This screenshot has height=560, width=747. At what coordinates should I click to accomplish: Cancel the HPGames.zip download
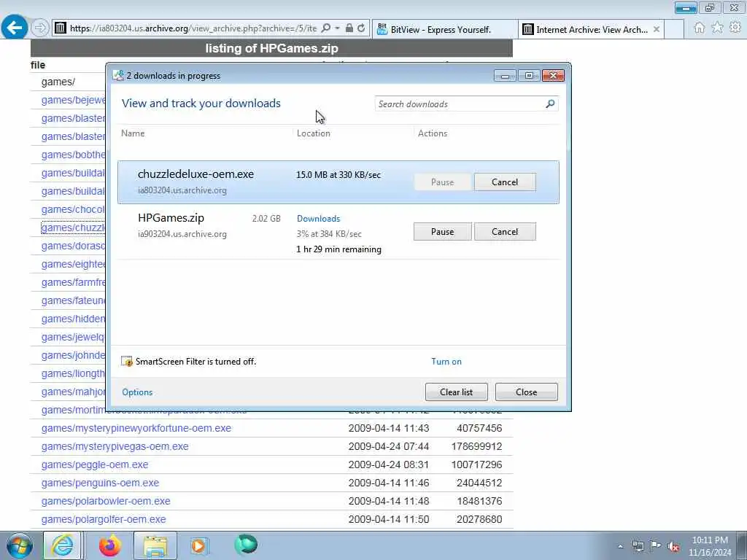pos(505,231)
